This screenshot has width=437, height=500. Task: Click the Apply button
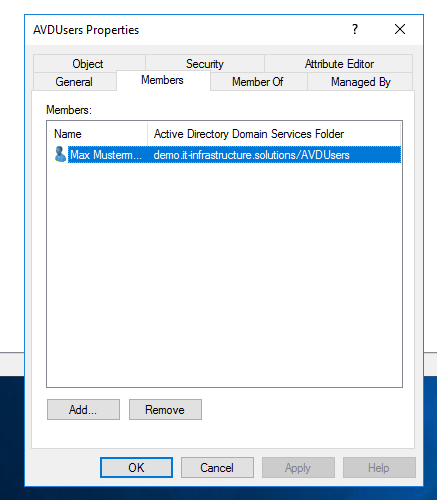pyautogui.click(x=298, y=468)
